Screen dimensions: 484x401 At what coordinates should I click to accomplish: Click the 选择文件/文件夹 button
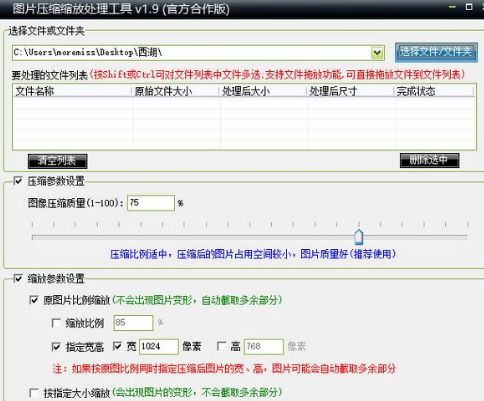[x=436, y=52]
